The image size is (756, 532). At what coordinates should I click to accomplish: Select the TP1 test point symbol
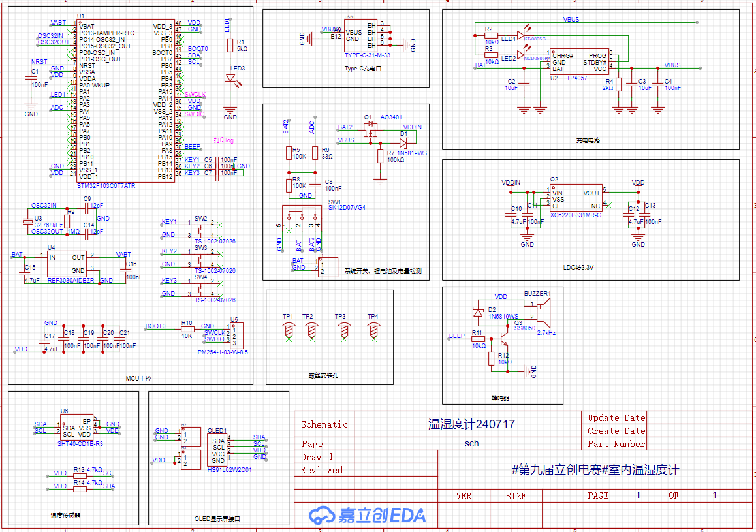[289, 331]
